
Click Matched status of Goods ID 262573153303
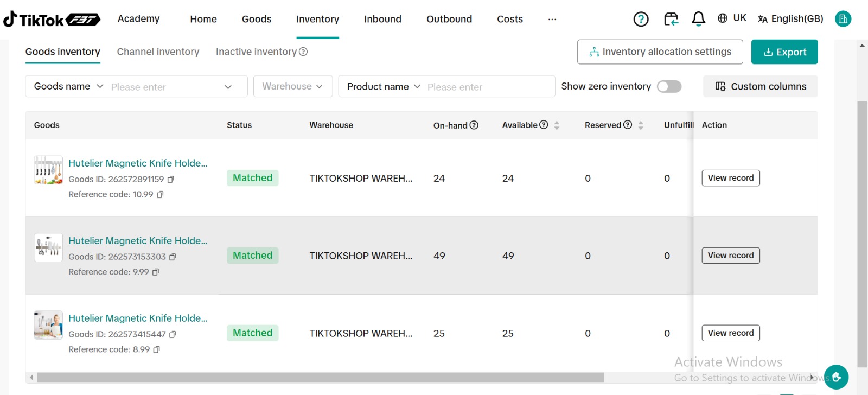point(252,256)
